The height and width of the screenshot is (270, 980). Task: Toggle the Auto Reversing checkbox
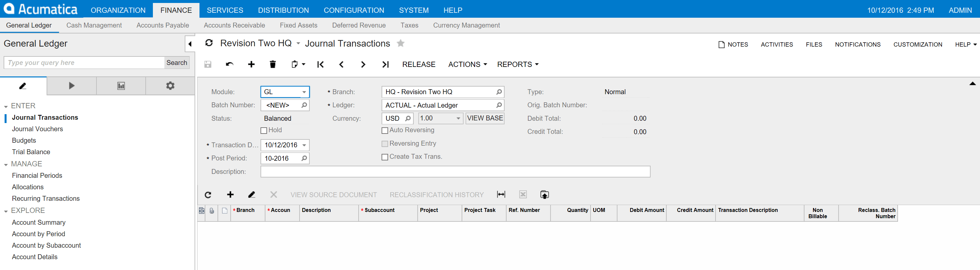tap(385, 131)
